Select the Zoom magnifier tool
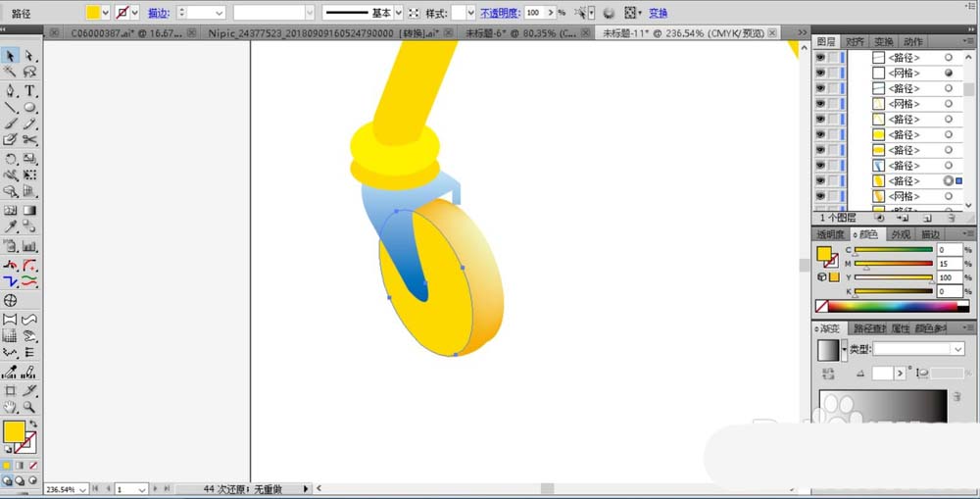This screenshot has height=499, width=980. click(29, 407)
